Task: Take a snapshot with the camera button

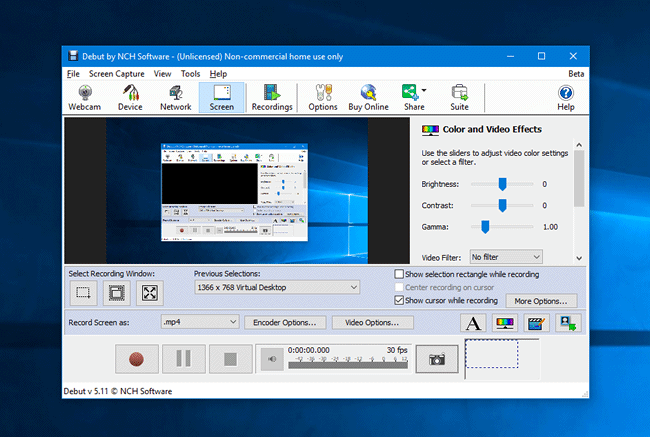Action: [437, 359]
